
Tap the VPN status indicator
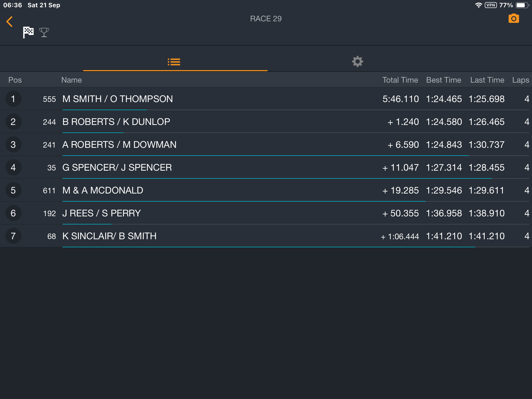[491, 5]
